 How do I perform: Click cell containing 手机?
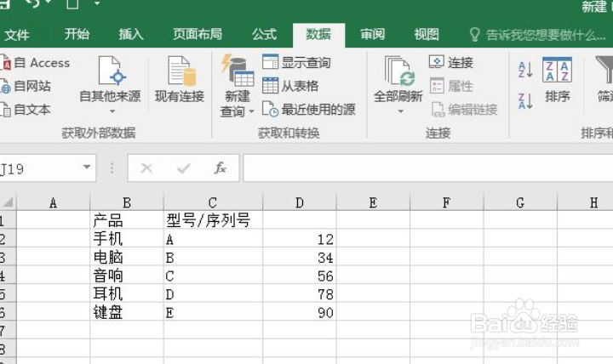127,239
